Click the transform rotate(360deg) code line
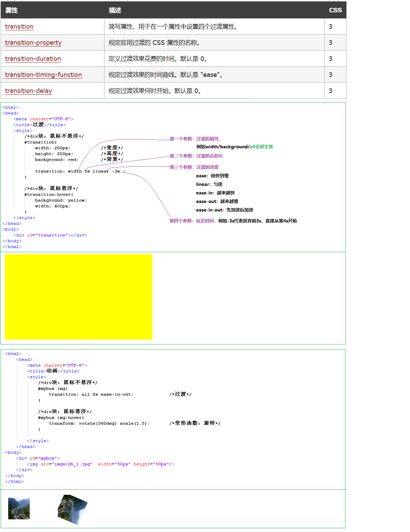The height and width of the screenshot is (532, 410). (x=99, y=423)
